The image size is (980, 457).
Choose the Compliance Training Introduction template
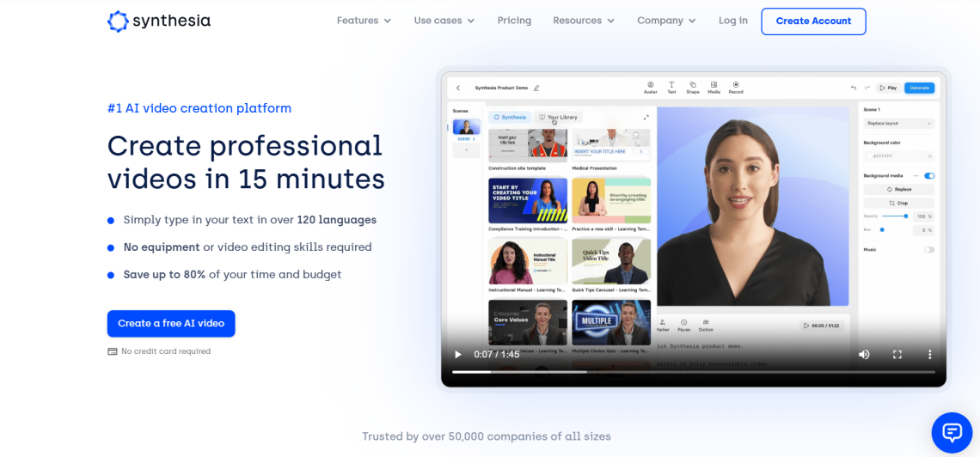tap(528, 200)
